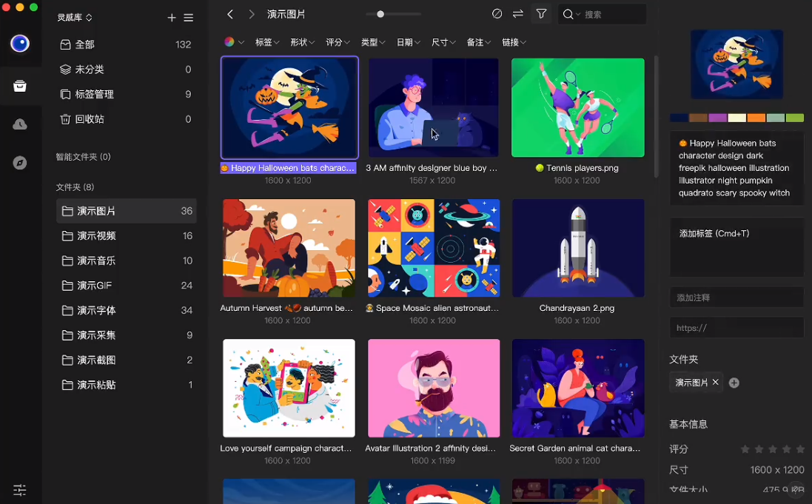
Task: Pick the lime green palette swatch
Action: tap(795, 118)
